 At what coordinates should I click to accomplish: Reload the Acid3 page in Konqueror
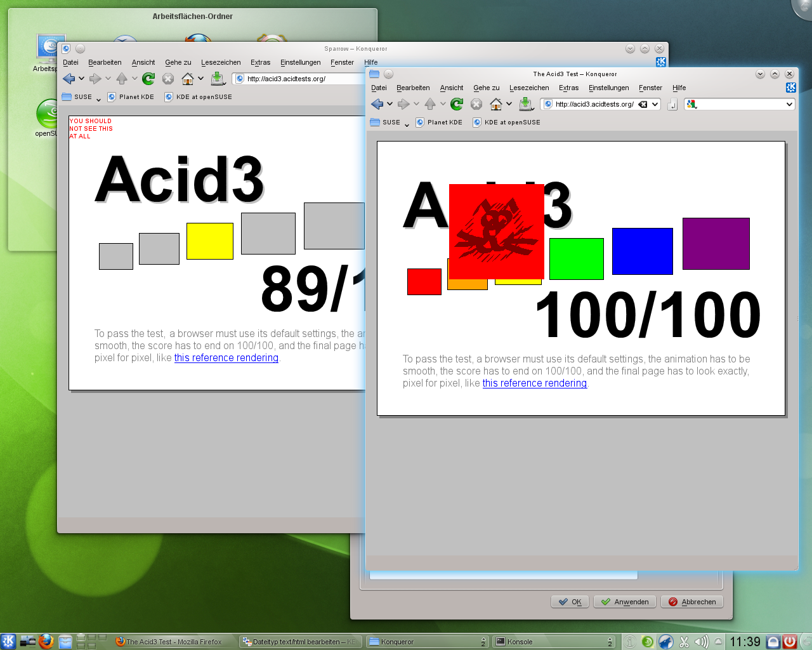coord(456,104)
